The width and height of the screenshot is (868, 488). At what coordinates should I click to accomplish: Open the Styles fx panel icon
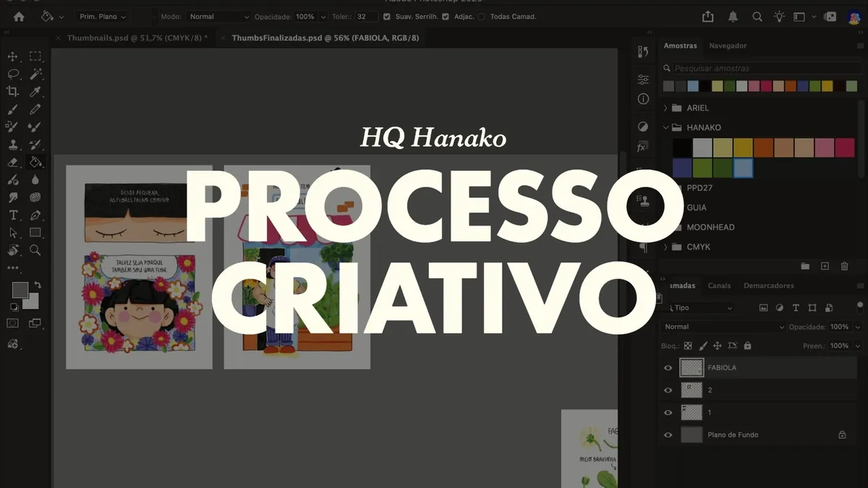click(642, 147)
